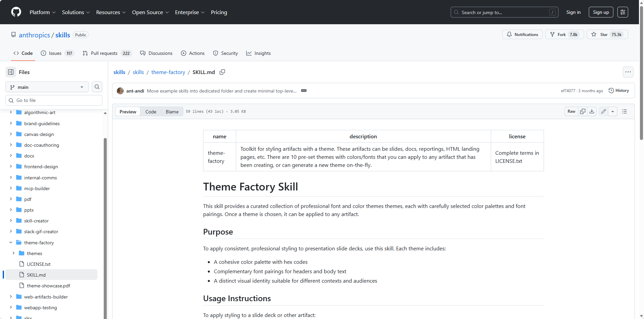
Task: Expand the full commit message ellipsis
Action: click(x=304, y=91)
